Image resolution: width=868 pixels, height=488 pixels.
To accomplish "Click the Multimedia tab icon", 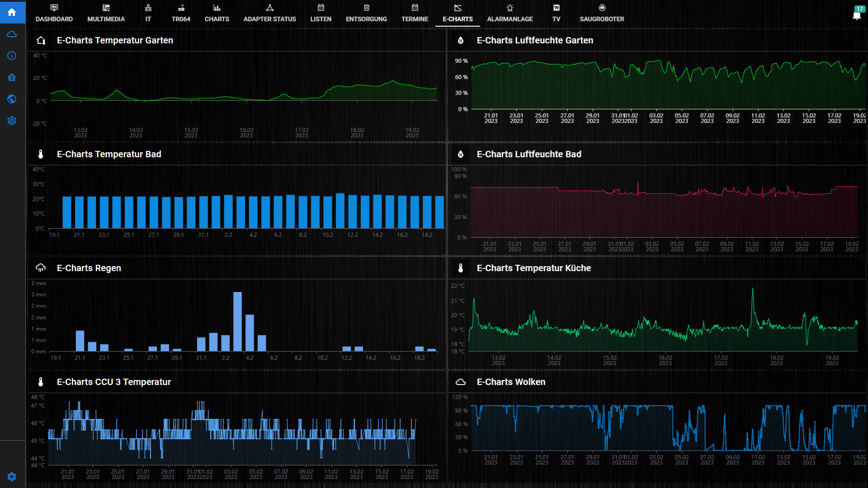I will click(106, 8).
